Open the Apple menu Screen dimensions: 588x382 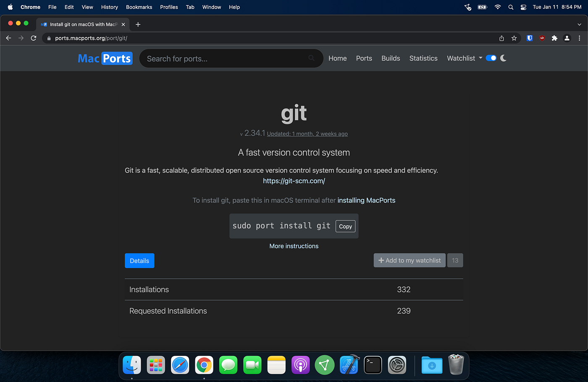(x=10, y=7)
